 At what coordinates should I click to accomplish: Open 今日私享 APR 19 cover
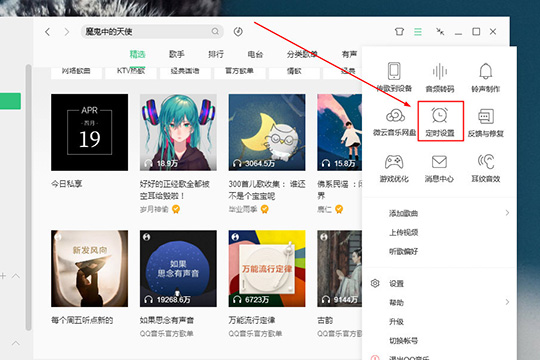[90, 132]
